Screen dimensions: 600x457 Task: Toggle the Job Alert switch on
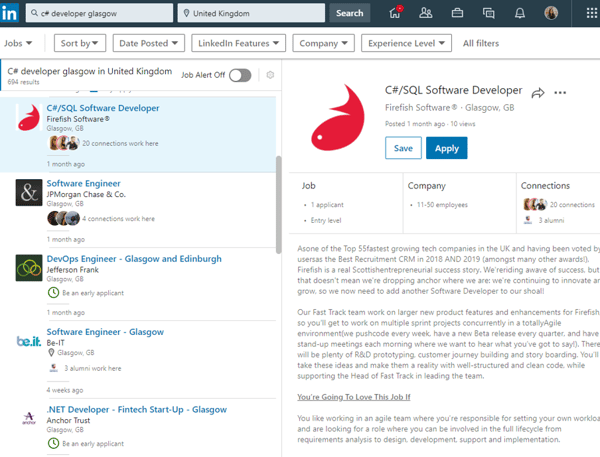tap(240, 75)
